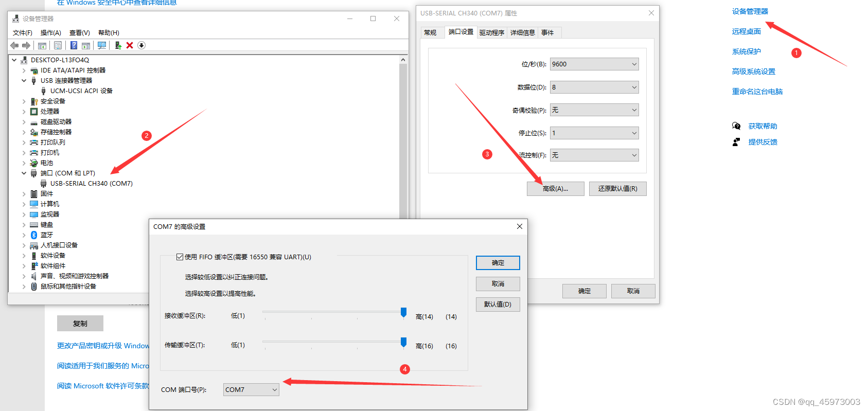Viewport: 868px width, 411px height.
Task: Collapse the DESKTOP-L13FO4Q root node
Action: 14,60
